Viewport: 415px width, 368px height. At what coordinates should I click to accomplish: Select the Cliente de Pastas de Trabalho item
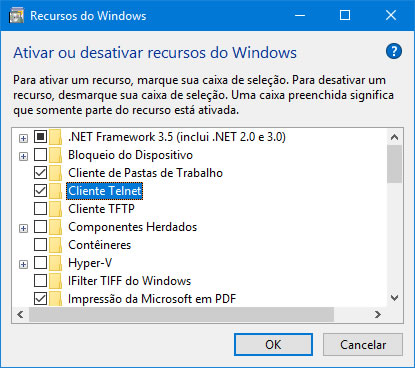[145, 173]
